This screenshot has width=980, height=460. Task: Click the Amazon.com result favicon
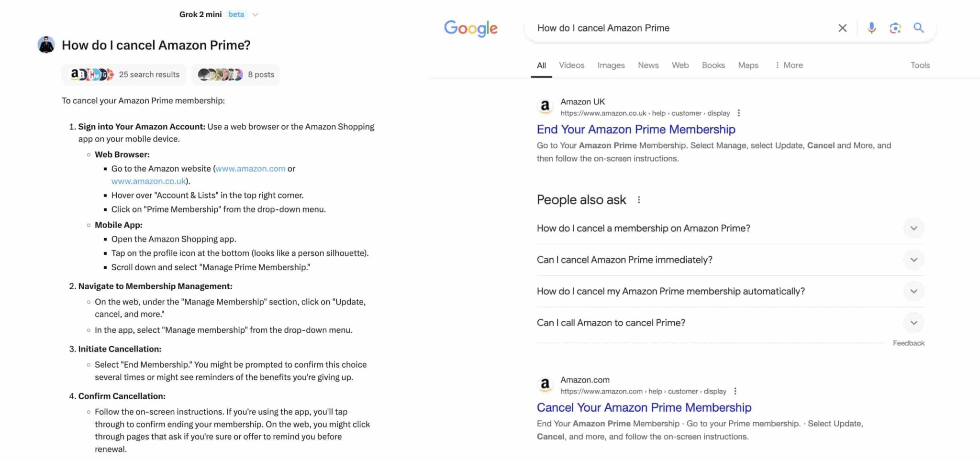coord(546,384)
